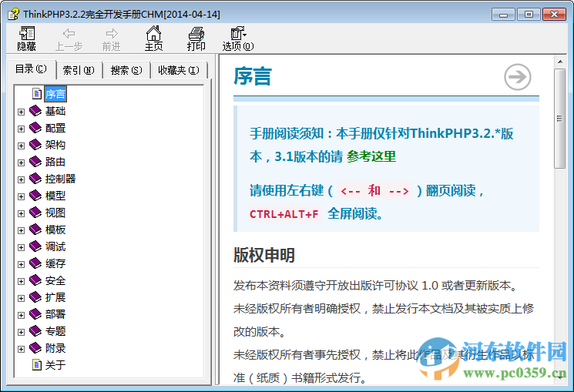574x392 pixels.
Task: Click the purple book icon beside 扩展
Action: pos(35,297)
